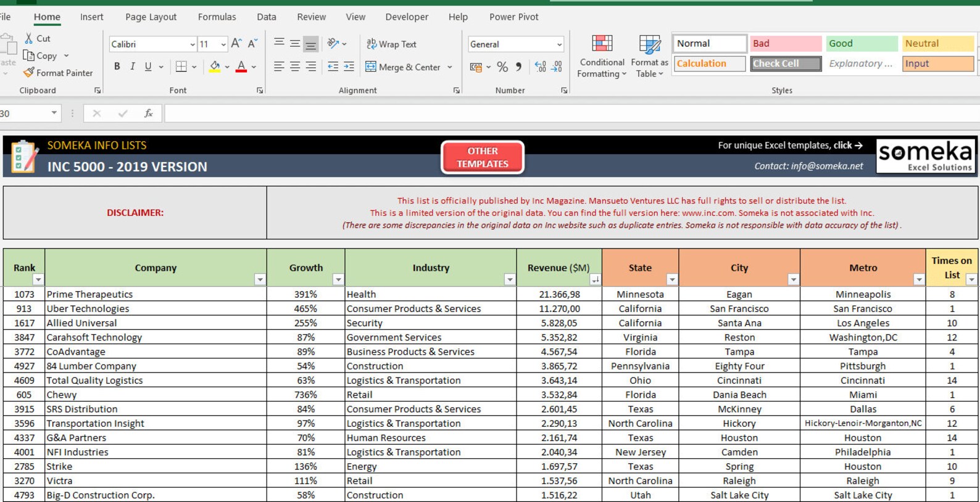
Task: Apply the Percent Style icon
Action: pos(502,67)
